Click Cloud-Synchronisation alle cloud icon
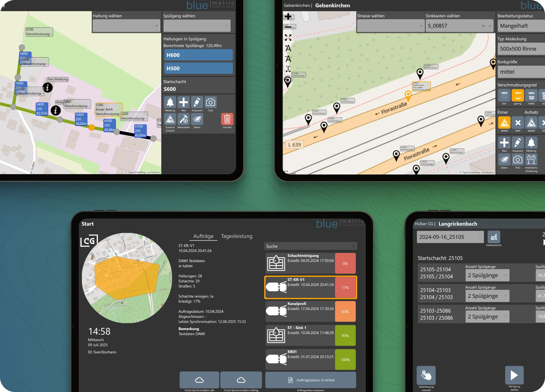545x392 pixels. [199, 380]
